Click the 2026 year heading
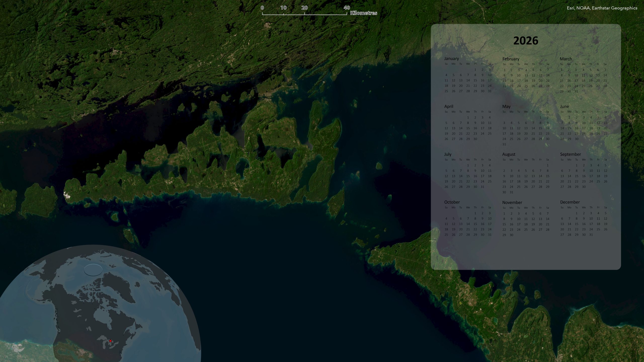 pyautogui.click(x=526, y=41)
